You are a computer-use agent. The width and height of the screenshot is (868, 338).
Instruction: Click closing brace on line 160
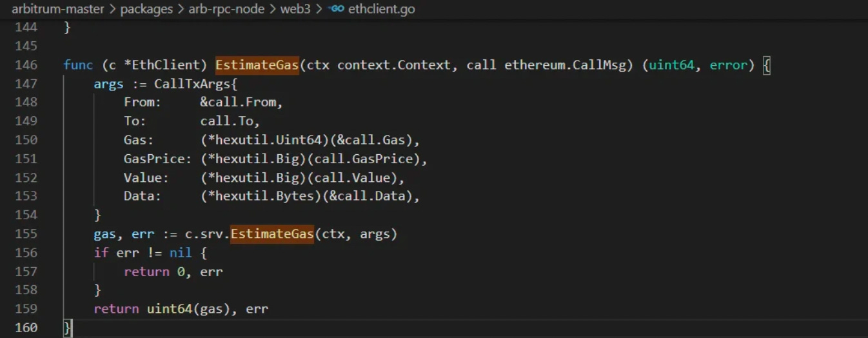[67, 328]
